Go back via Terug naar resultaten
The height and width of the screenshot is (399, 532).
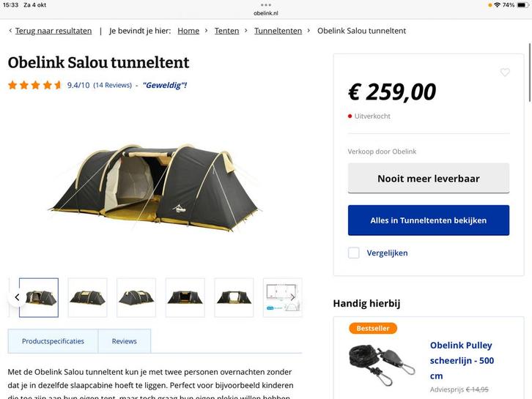coord(53,31)
